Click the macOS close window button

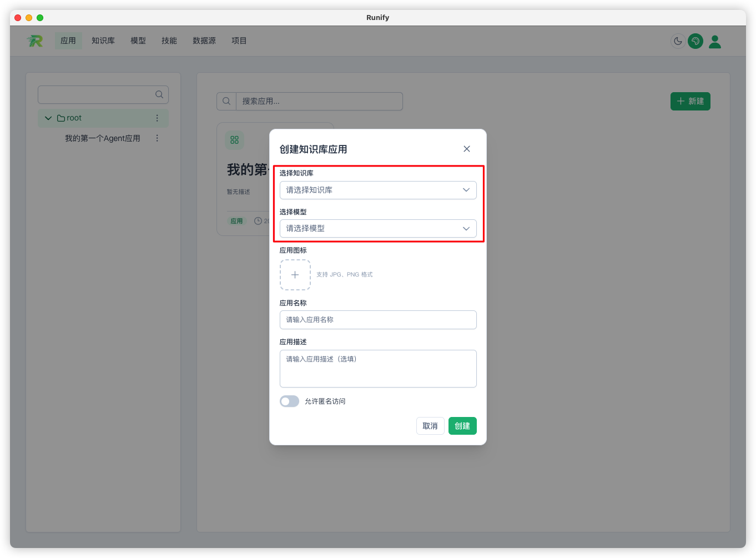click(18, 18)
